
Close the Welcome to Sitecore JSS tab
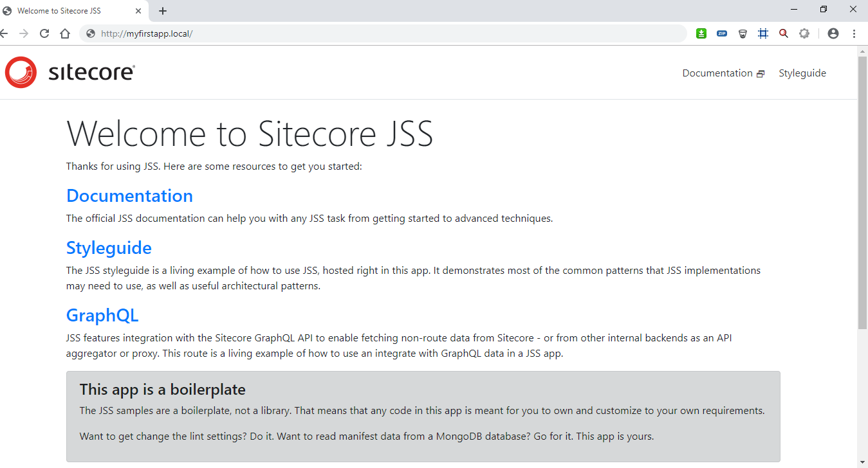point(139,11)
